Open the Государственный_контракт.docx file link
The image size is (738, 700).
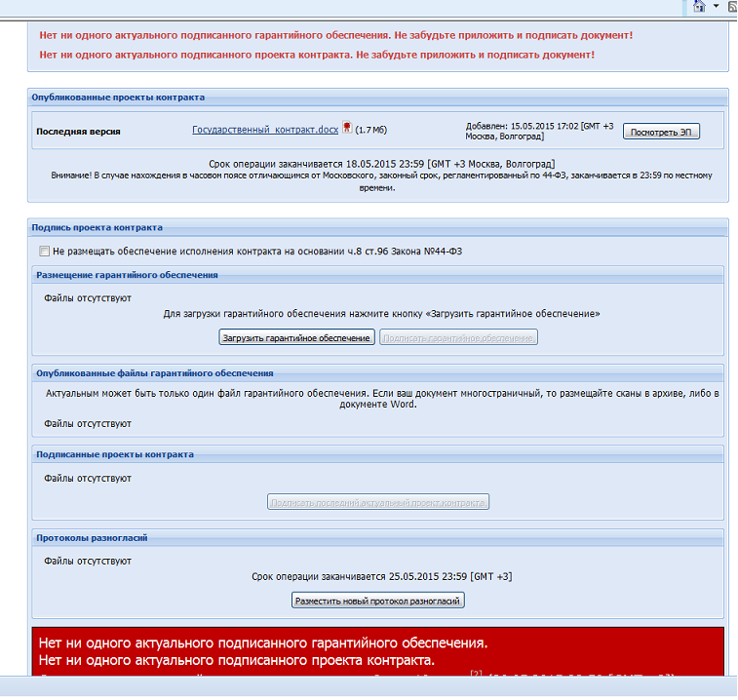(x=265, y=129)
